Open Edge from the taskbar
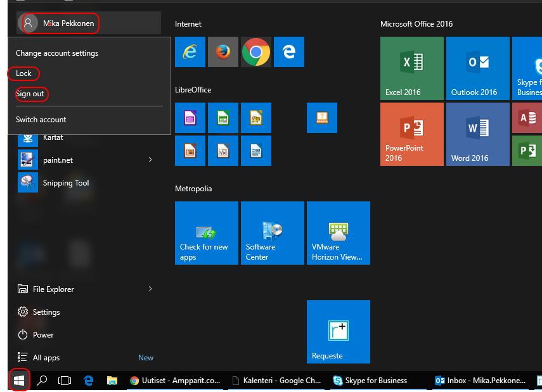This screenshot has width=542, height=392. click(89, 381)
